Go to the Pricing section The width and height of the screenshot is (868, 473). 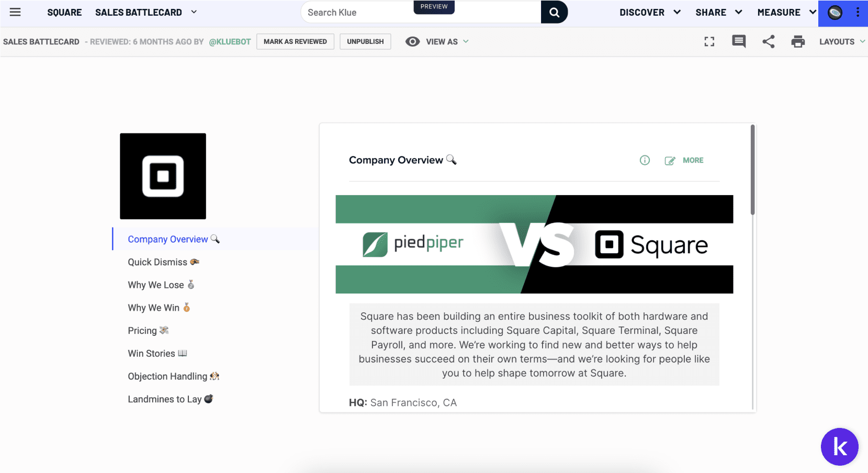tap(142, 331)
